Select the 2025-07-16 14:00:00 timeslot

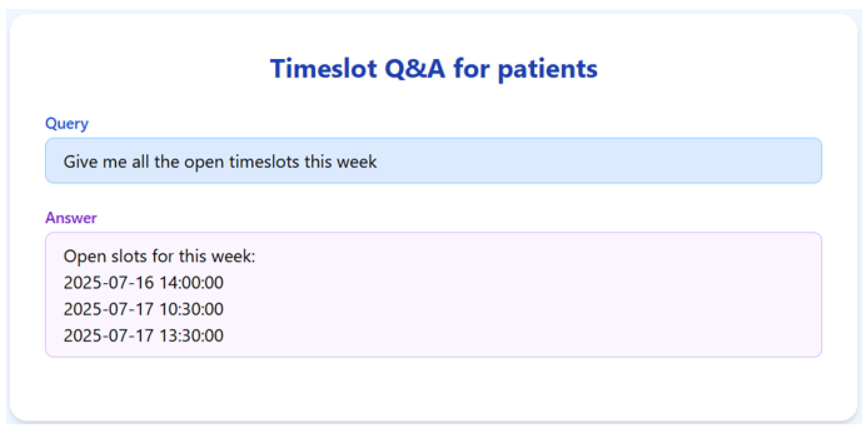143,282
